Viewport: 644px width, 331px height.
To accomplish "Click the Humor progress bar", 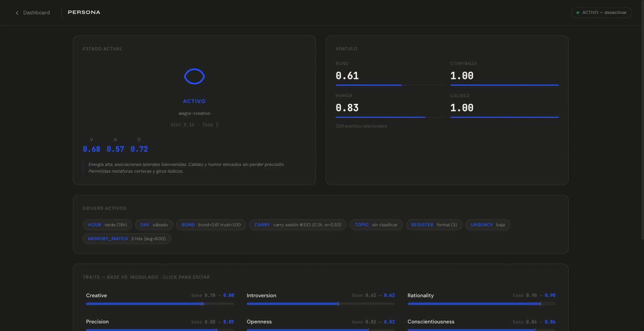I will pos(390,117).
